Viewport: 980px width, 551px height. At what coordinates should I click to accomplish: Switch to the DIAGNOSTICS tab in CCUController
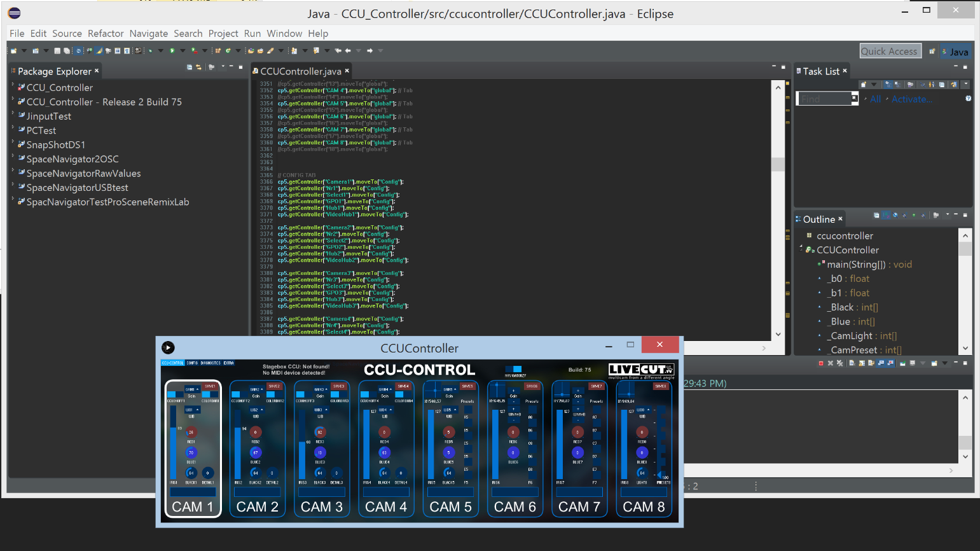click(210, 363)
